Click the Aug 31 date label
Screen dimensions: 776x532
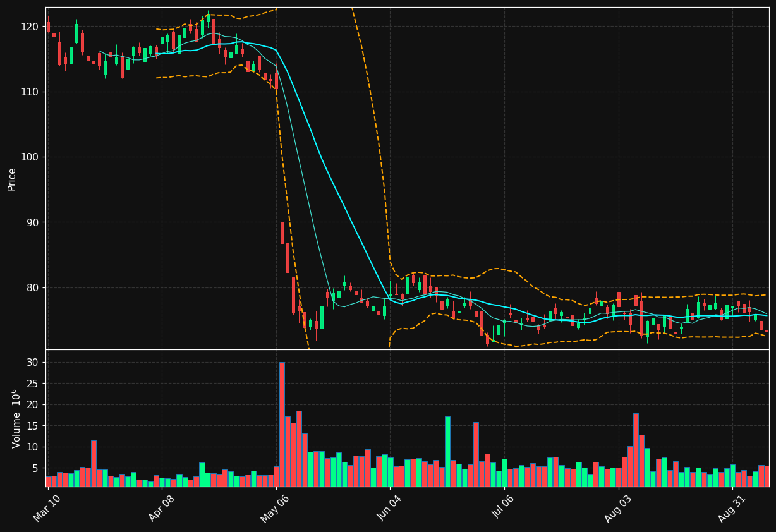coord(732,508)
